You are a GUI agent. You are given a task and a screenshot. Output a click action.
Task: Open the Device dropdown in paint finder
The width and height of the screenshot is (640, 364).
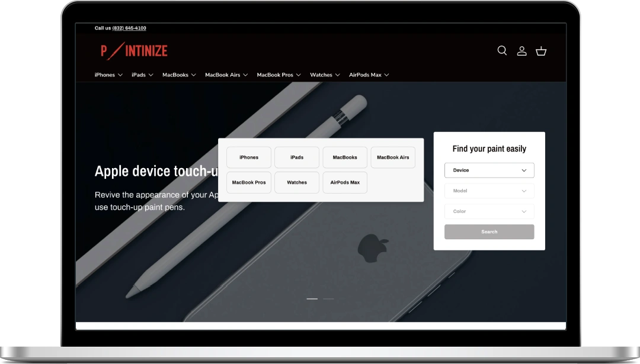489,170
